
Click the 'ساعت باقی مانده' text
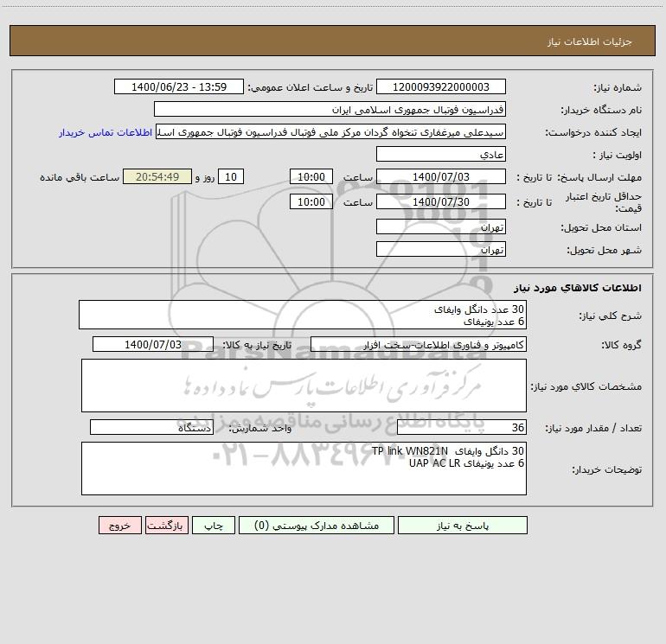[x=80, y=177]
